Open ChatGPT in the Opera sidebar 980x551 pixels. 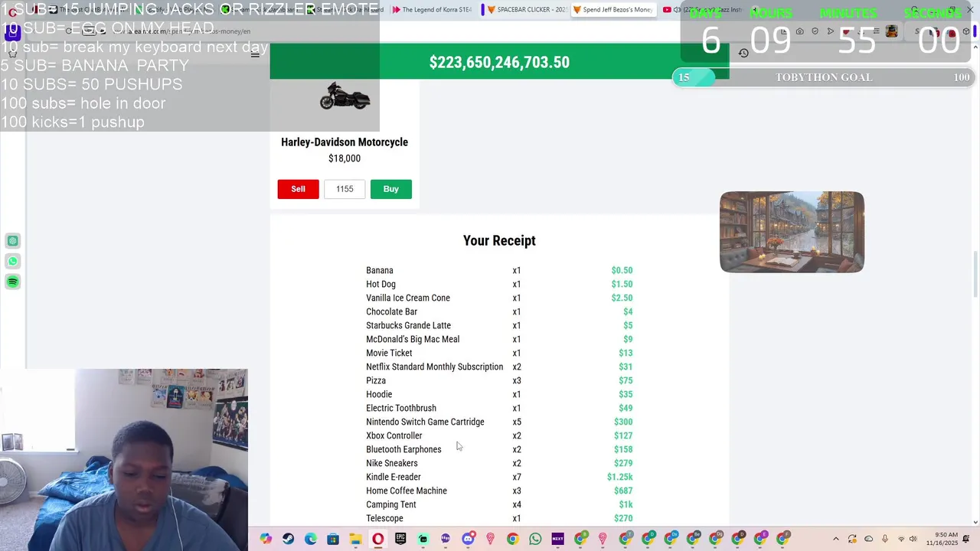coord(13,241)
